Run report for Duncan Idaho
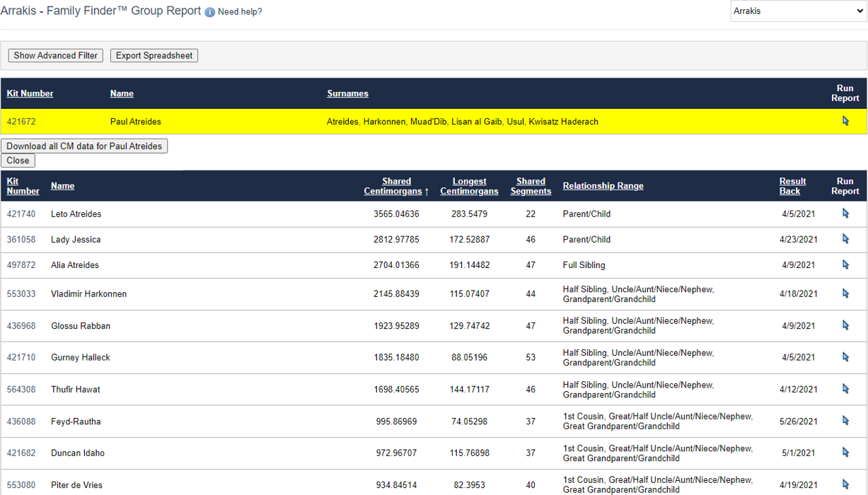 click(845, 453)
